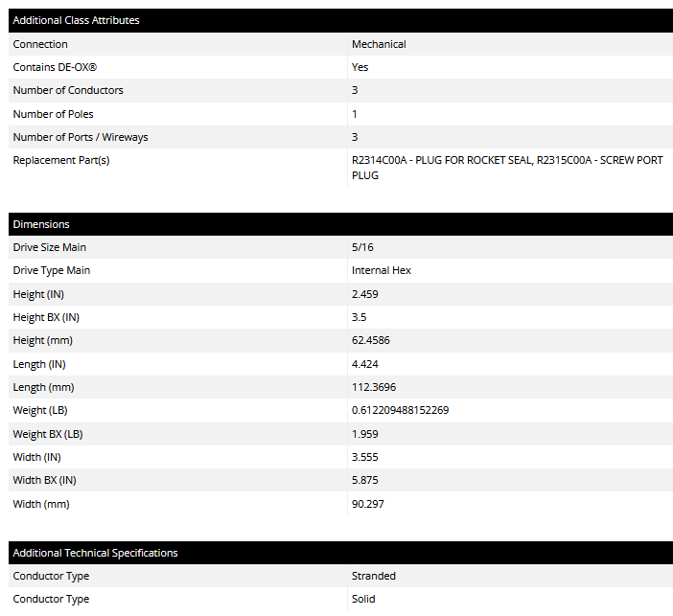The image size is (673, 616).
Task: Click the Additional Technical Specifications header
Action: pyautogui.click(x=95, y=553)
